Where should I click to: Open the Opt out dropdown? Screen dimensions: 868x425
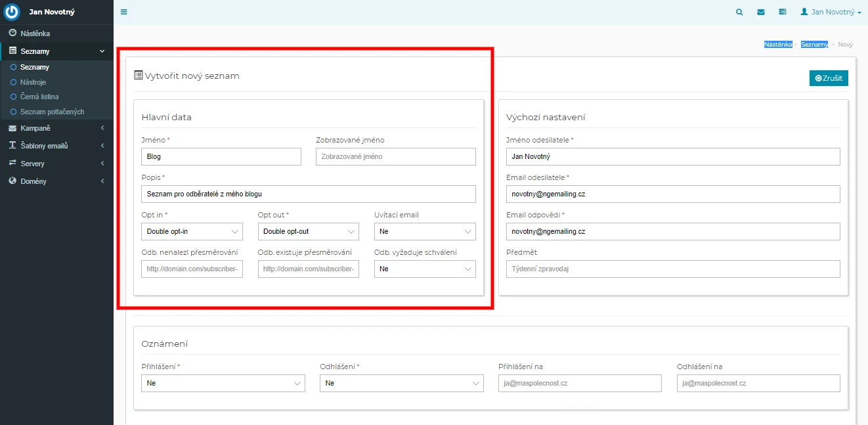coord(308,231)
